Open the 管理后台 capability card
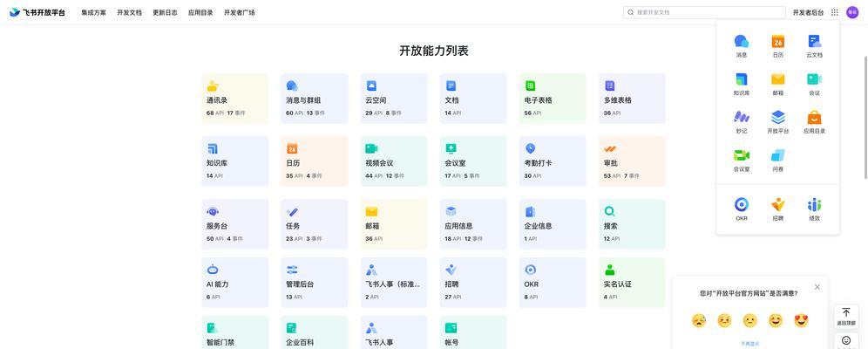The image size is (868, 349). (315, 283)
